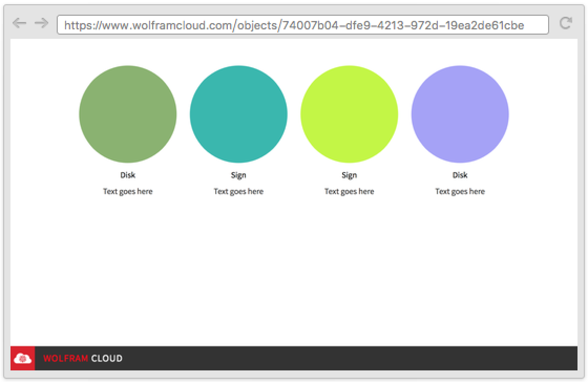Click the Sign label under the lime circle
The image size is (588, 383).
pos(349,175)
